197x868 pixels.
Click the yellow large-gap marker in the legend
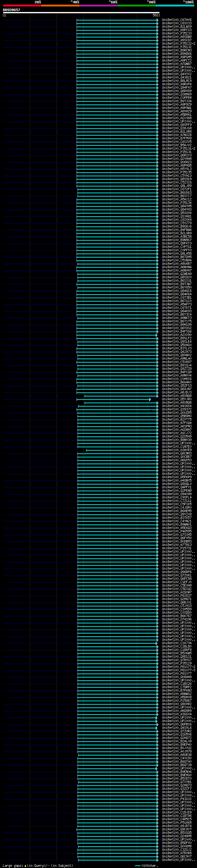coord(25,865)
